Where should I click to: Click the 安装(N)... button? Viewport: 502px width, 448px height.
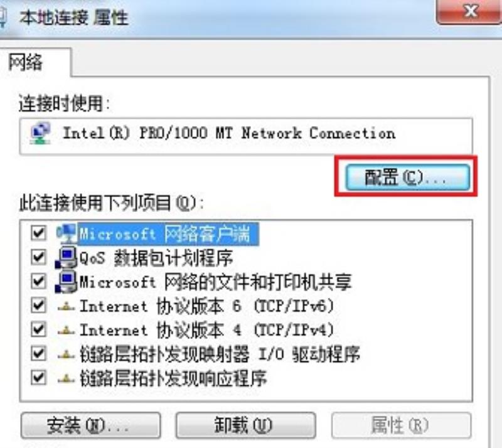[x=90, y=425]
